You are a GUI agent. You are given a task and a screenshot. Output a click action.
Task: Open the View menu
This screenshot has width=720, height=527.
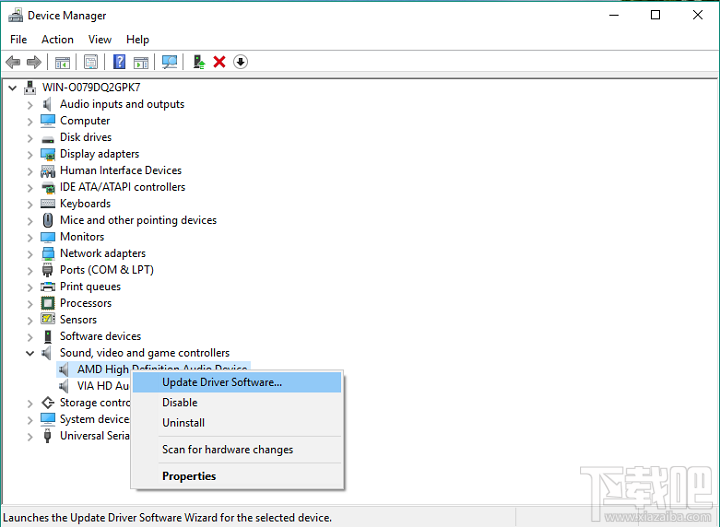(x=100, y=39)
